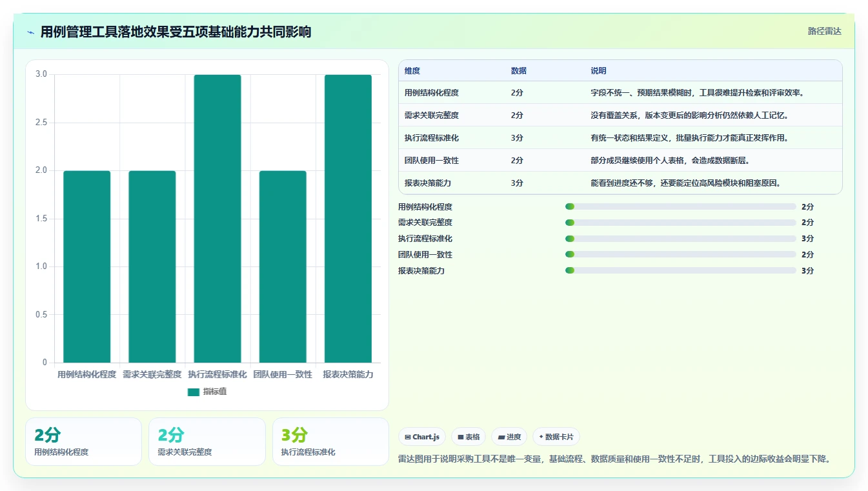Screen dimensions: 868x491
Task: Toggle the 指标值 legend swatch
Action: (x=194, y=392)
